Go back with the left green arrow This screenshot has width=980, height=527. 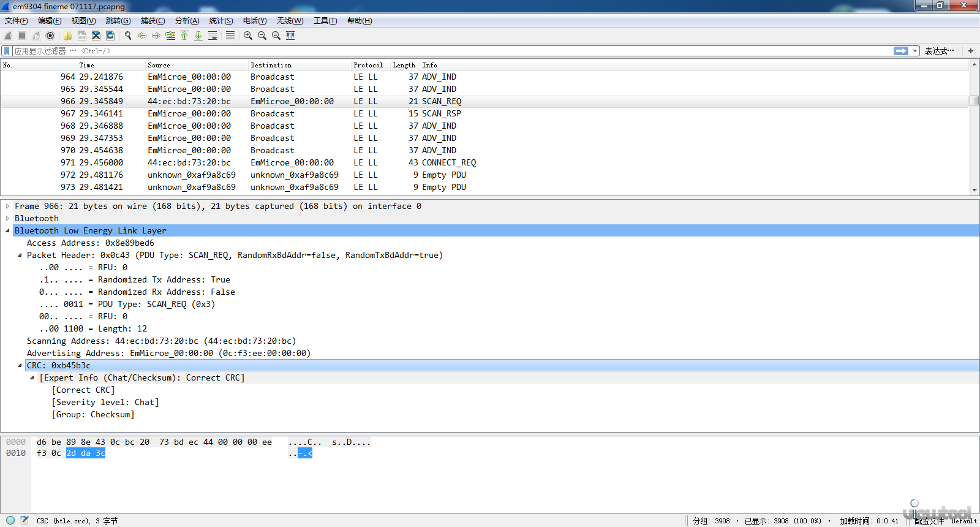[x=142, y=36]
